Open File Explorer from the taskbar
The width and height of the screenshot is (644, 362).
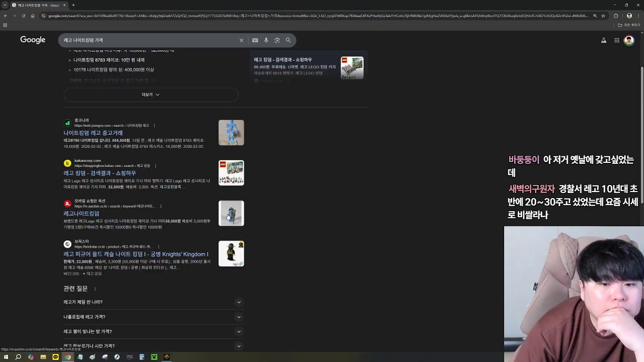tap(43, 357)
